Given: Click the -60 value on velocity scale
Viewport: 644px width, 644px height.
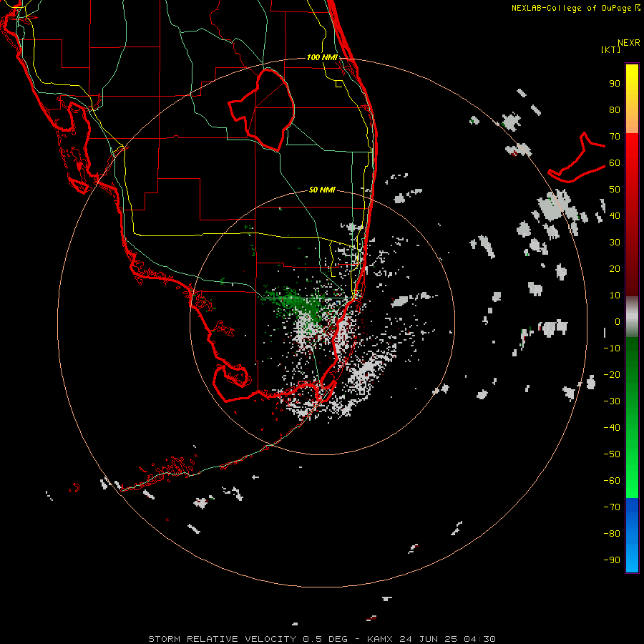Looking at the screenshot, I should tap(612, 481).
